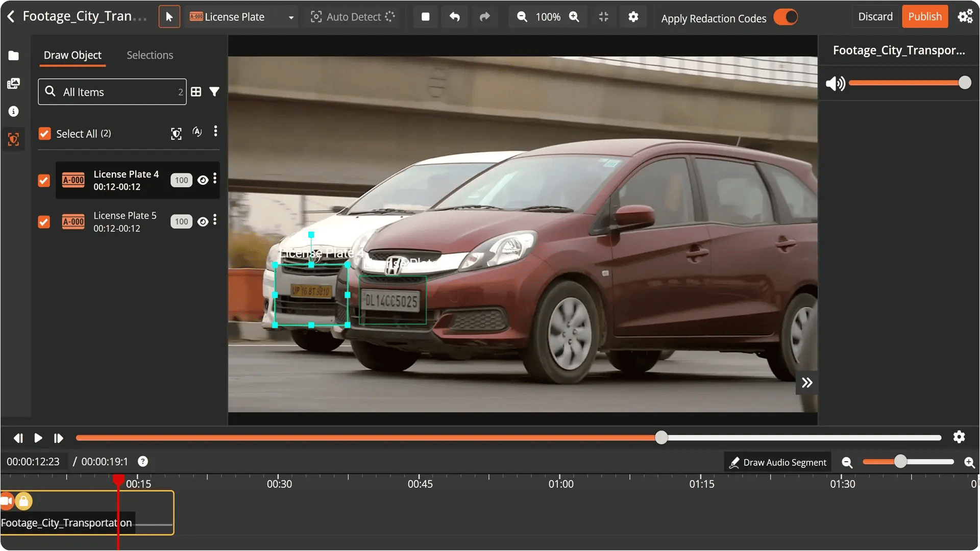Uncheck the License Plate 5 checkbox

(x=44, y=222)
